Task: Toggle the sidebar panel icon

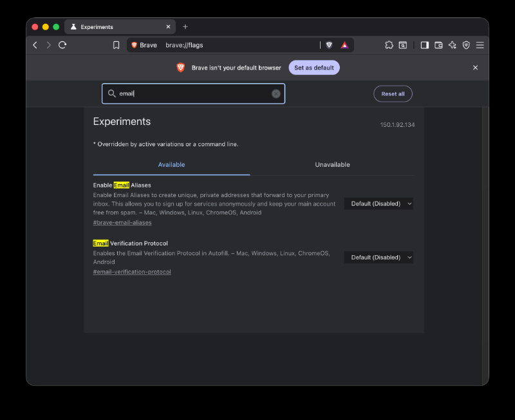Action: tap(425, 45)
